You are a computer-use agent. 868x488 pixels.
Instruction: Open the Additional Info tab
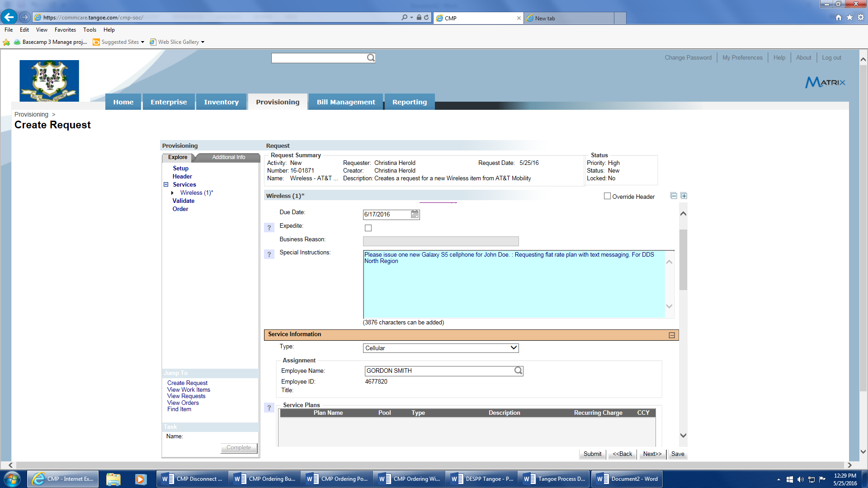228,157
